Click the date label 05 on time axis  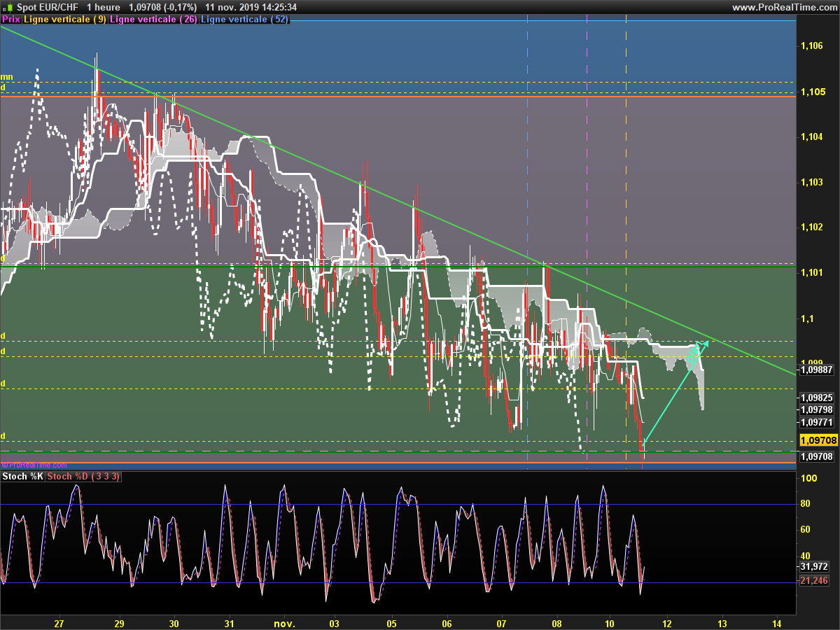click(x=391, y=623)
